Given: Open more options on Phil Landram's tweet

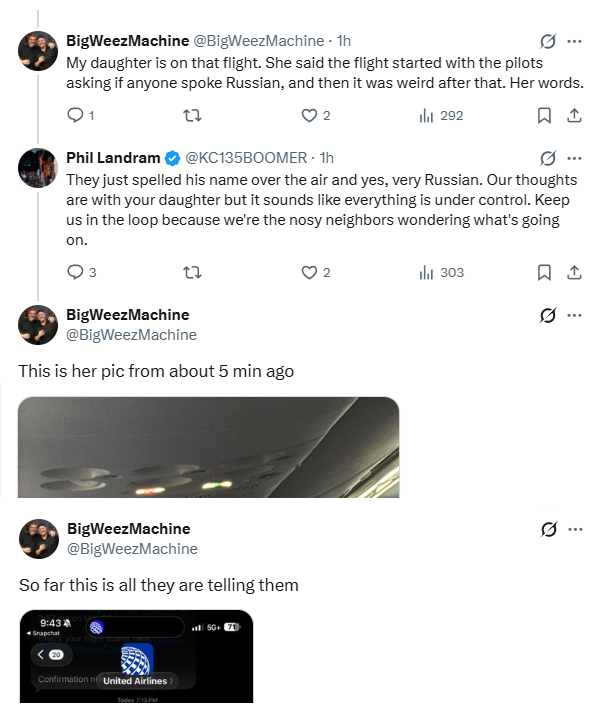Looking at the screenshot, I should [574, 158].
